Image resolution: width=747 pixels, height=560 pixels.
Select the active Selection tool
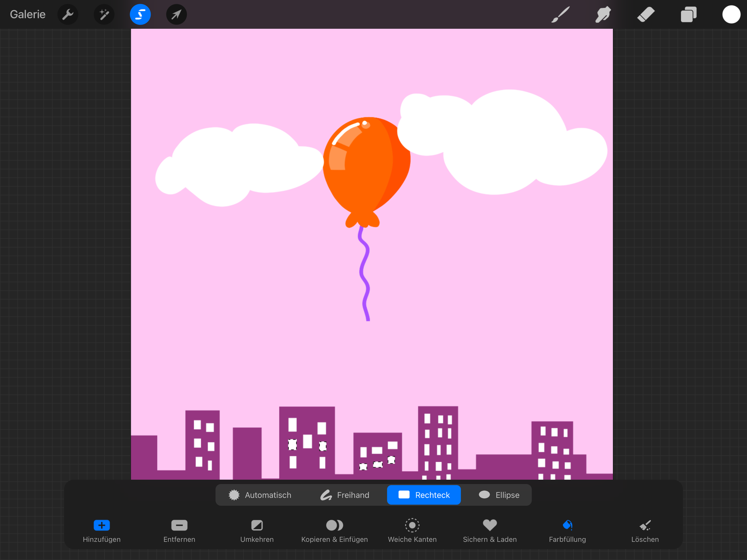[x=140, y=14]
